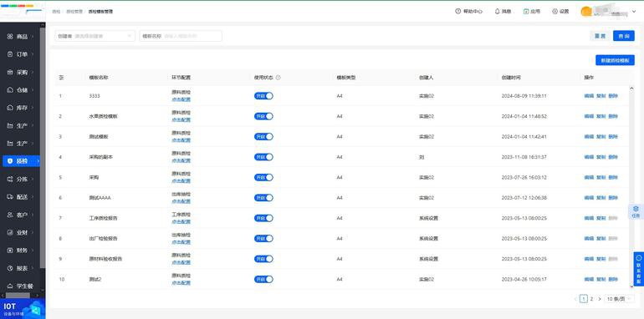Click 编辑 for the 测试2 row

pos(589,279)
